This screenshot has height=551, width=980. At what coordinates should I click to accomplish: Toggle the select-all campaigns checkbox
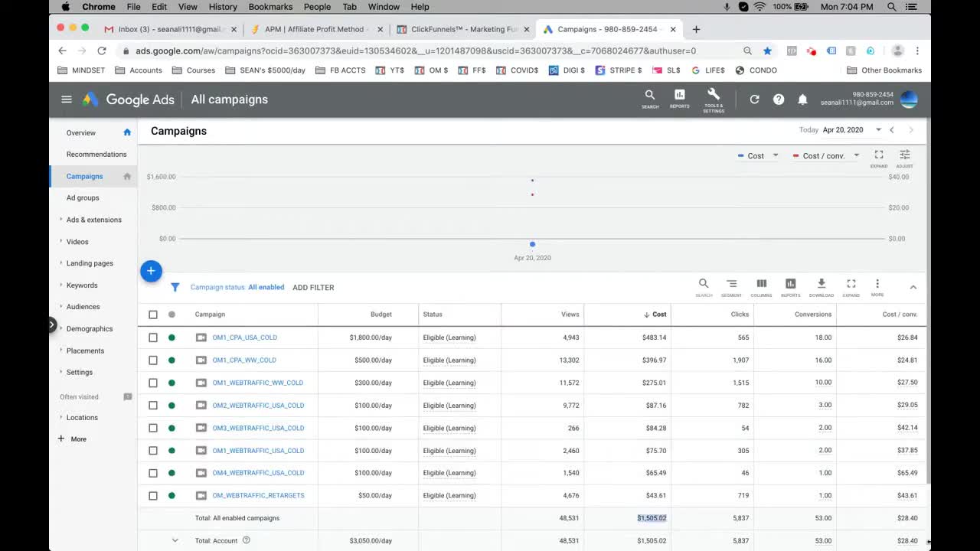[x=153, y=315]
